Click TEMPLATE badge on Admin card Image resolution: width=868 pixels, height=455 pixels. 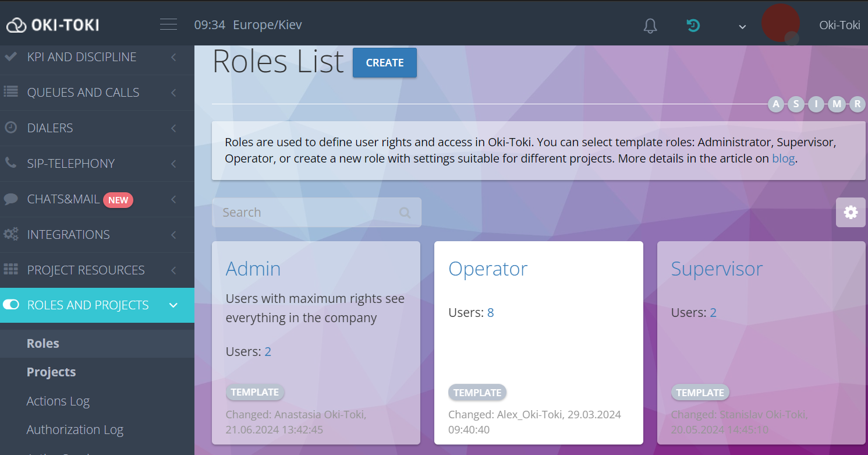tap(255, 392)
